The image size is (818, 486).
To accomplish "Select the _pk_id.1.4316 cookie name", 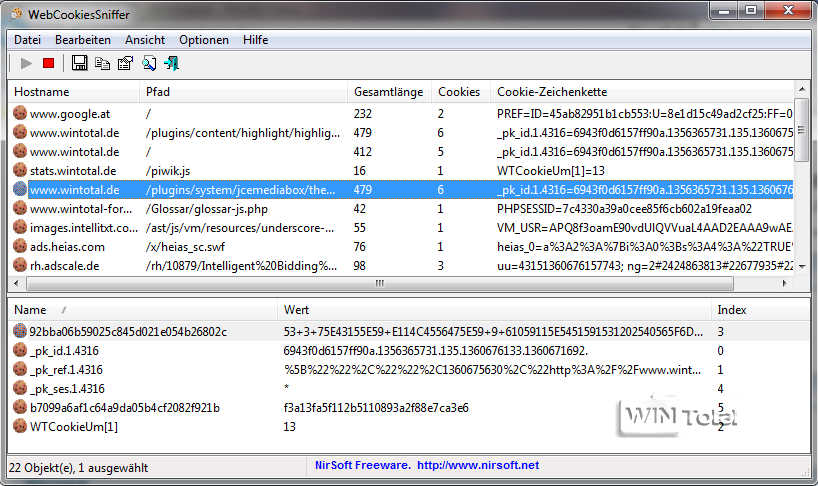I will coord(64,351).
